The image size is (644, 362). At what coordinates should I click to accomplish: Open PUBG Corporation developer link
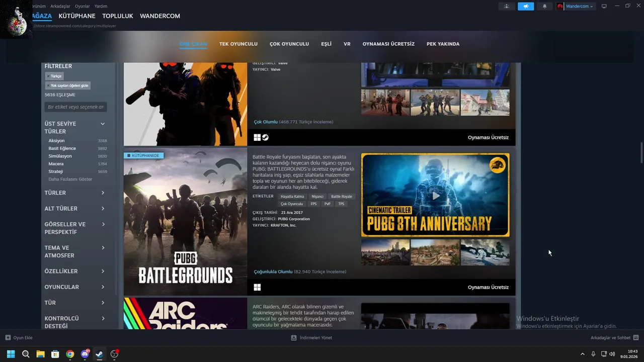(294, 219)
